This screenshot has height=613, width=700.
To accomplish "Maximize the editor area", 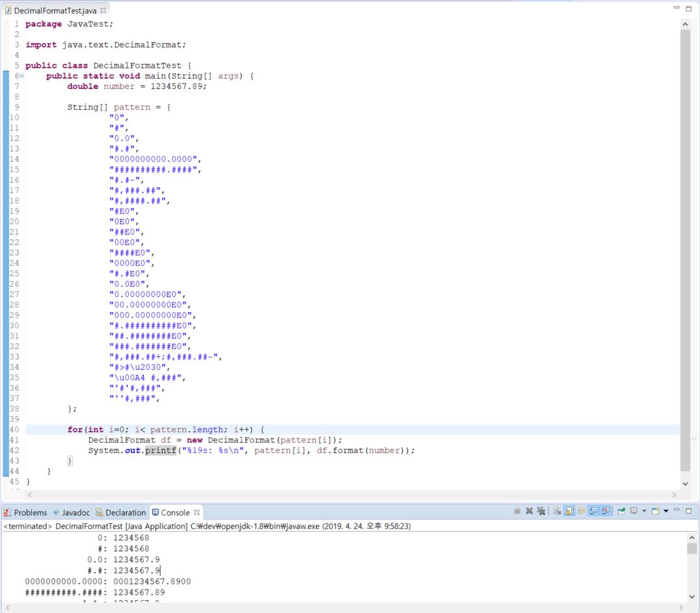I will pos(688,9).
